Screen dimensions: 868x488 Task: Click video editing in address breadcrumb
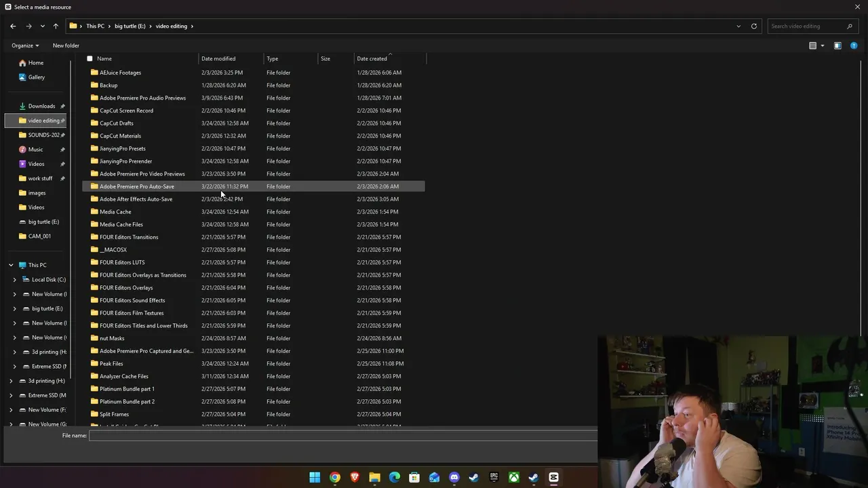point(171,26)
